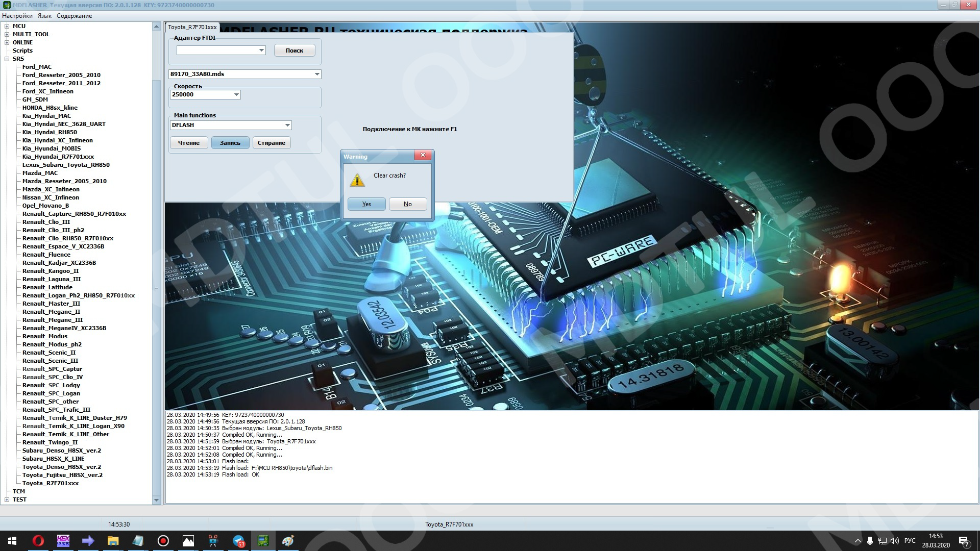
Task: Expand the ONLINE tree node
Action: click(x=7, y=42)
